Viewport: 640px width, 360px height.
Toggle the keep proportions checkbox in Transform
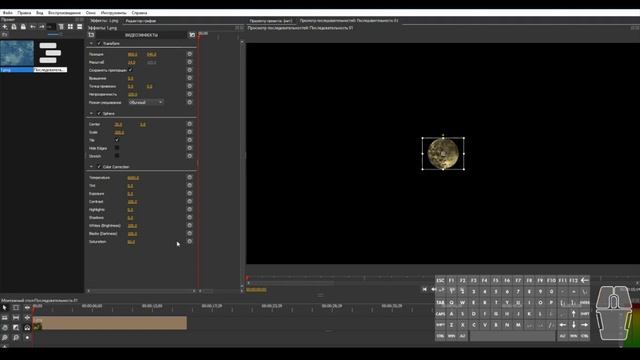(x=131, y=70)
